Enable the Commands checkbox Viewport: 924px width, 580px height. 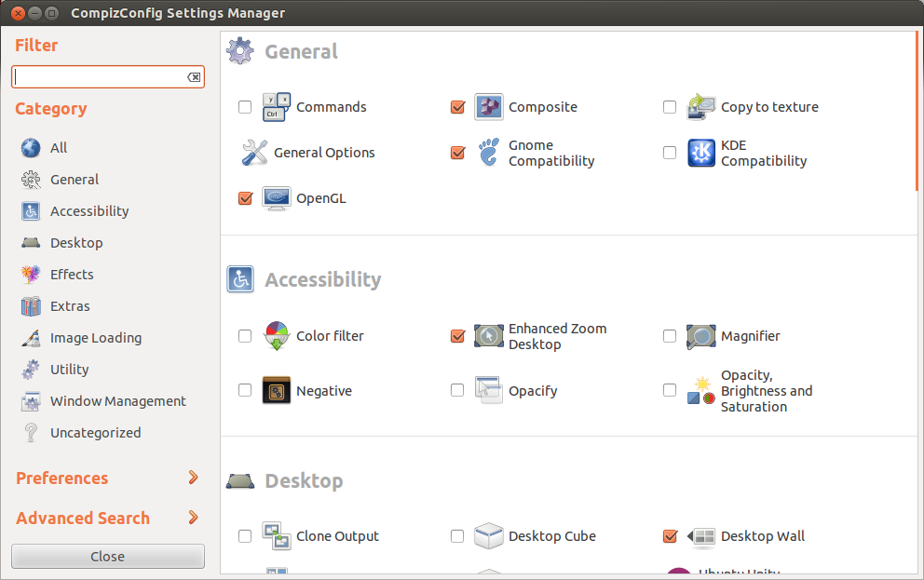[x=245, y=107]
